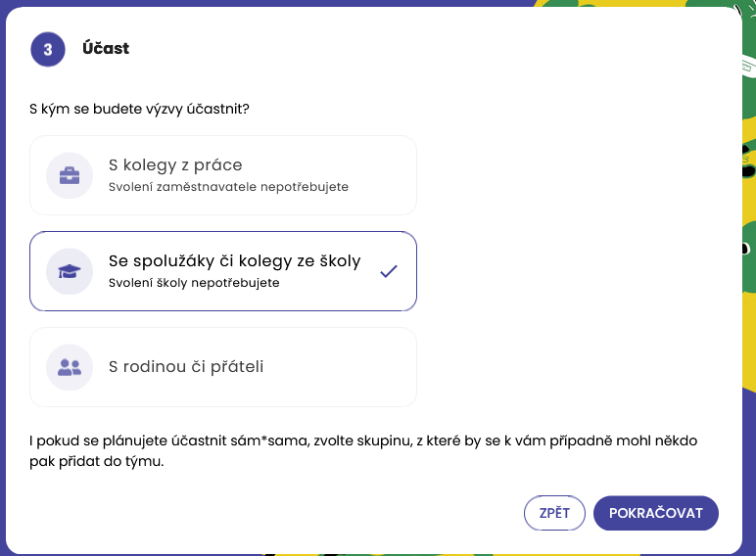This screenshot has height=556, width=756.
Task: Click empty white space right of the option cards
Action: coord(578,274)
